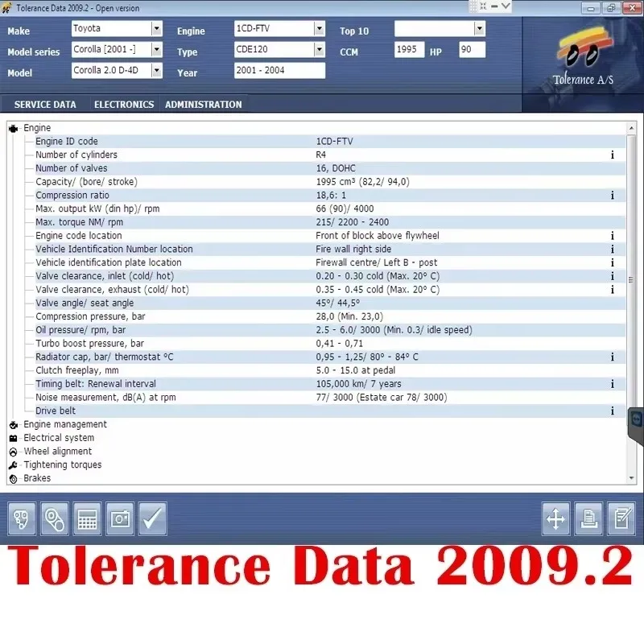644x644 pixels.
Task: Expand the Tightening torques tree node
Action: point(63,464)
